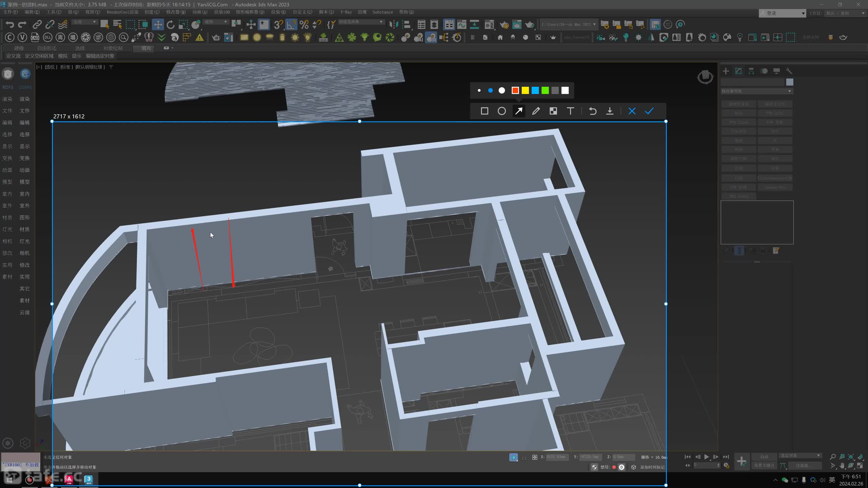Viewport: 868px width, 488px height.
Task: Click the Undo arrow in main toolbar
Action: (x=10, y=24)
